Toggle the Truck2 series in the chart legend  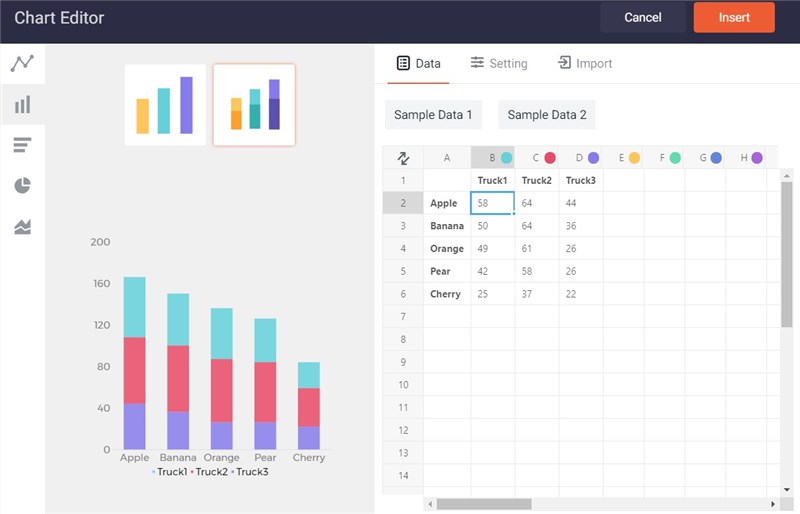coord(211,471)
